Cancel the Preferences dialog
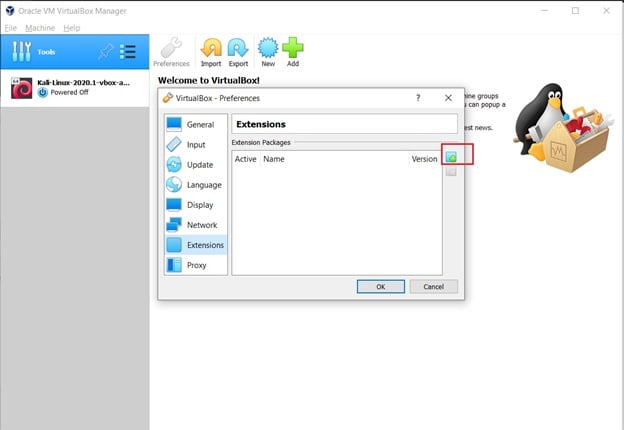Viewport: 624px width, 430px height. click(x=433, y=286)
